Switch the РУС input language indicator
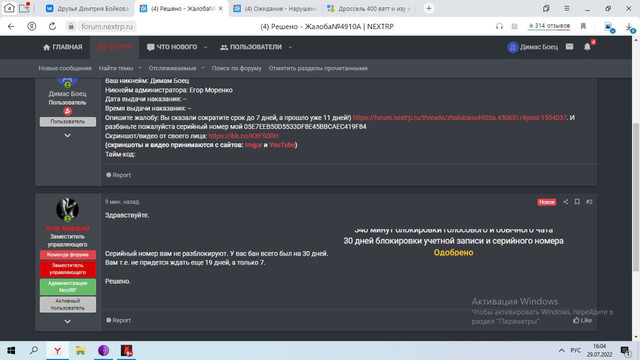 [x=576, y=351]
